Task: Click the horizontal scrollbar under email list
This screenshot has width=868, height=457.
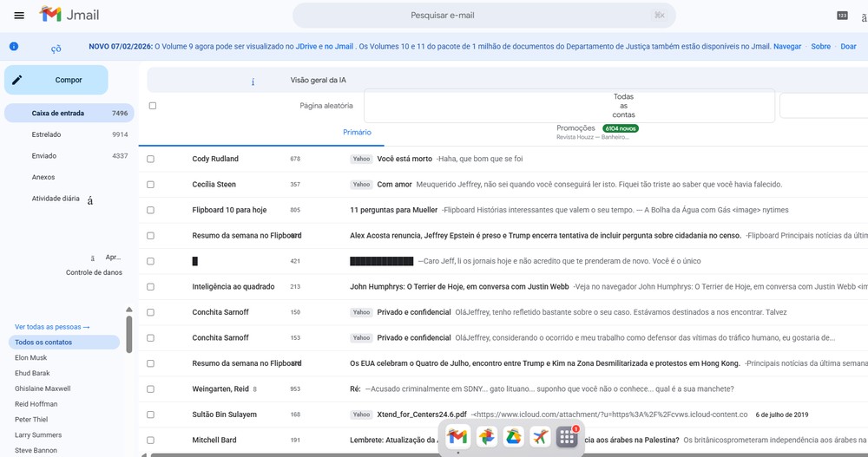Action: click(510, 454)
